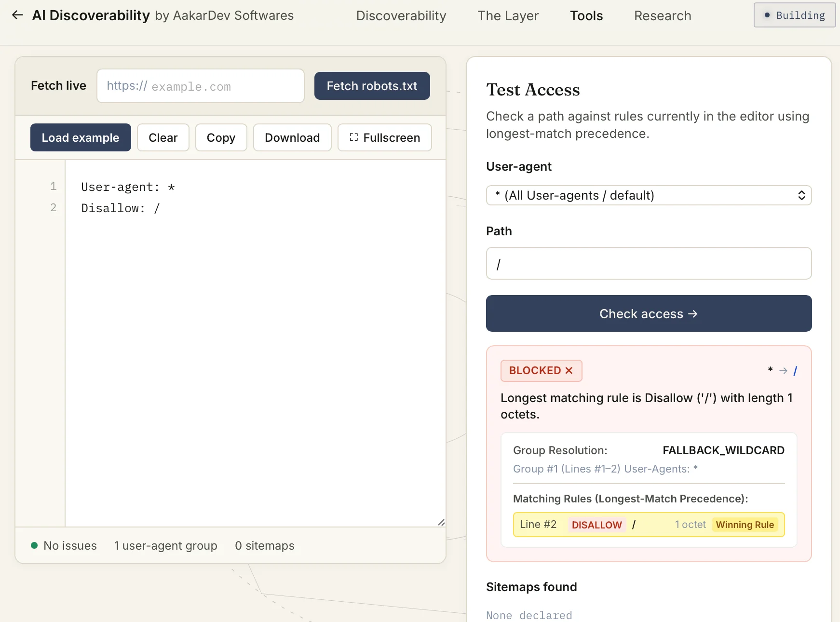Click the editor resize handle corner
This screenshot has width=840, height=622.
pyautogui.click(x=441, y=522)
